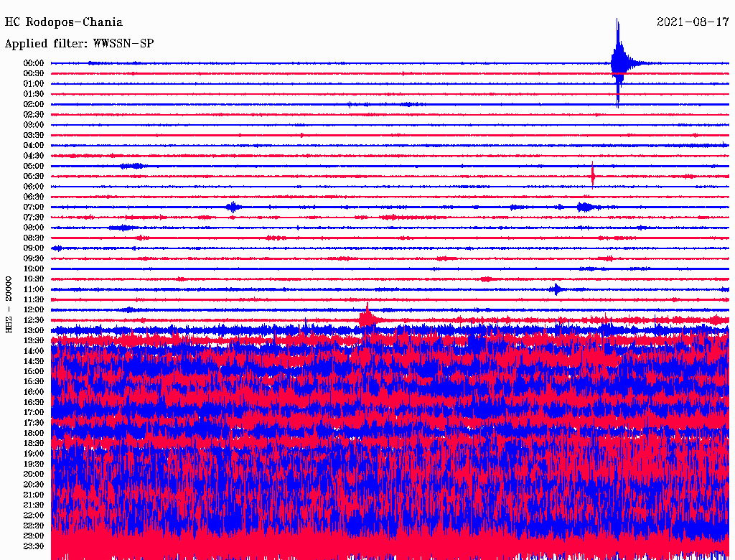Viewport: 735px width, 560px height.
Task: Click the 22:00 time label
Action: [34, 515]
